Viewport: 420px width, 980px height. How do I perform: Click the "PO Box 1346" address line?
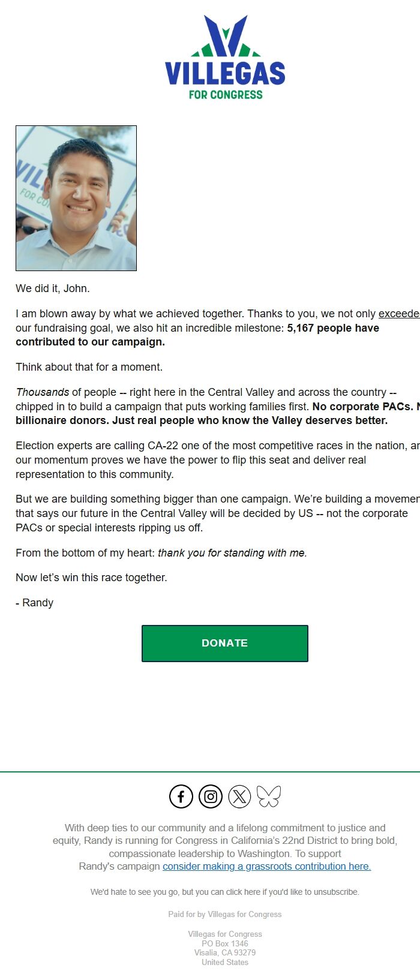click(225, 943)
